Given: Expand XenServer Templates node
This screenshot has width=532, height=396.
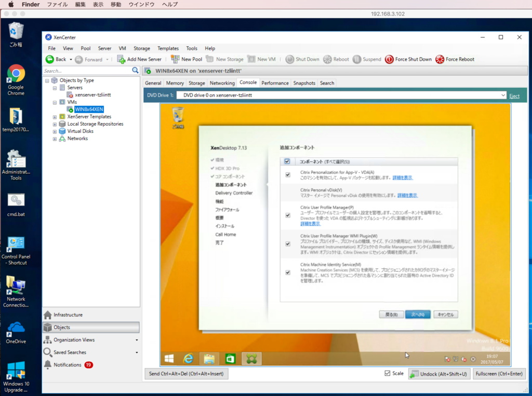Looking at the screenshot, I should (x=55, y=117).
